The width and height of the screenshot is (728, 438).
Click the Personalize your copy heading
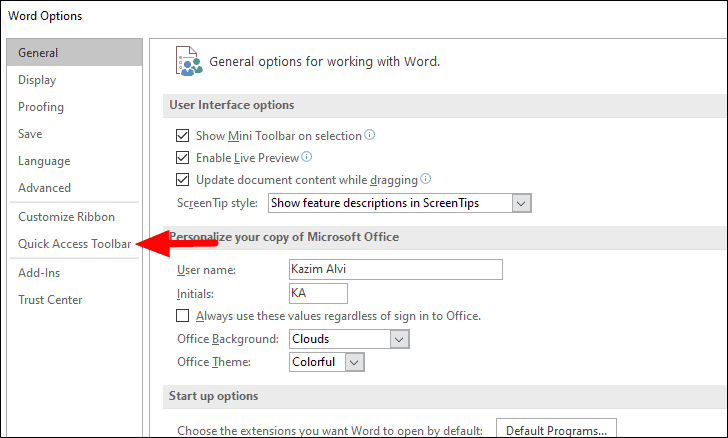click(284, 237)
